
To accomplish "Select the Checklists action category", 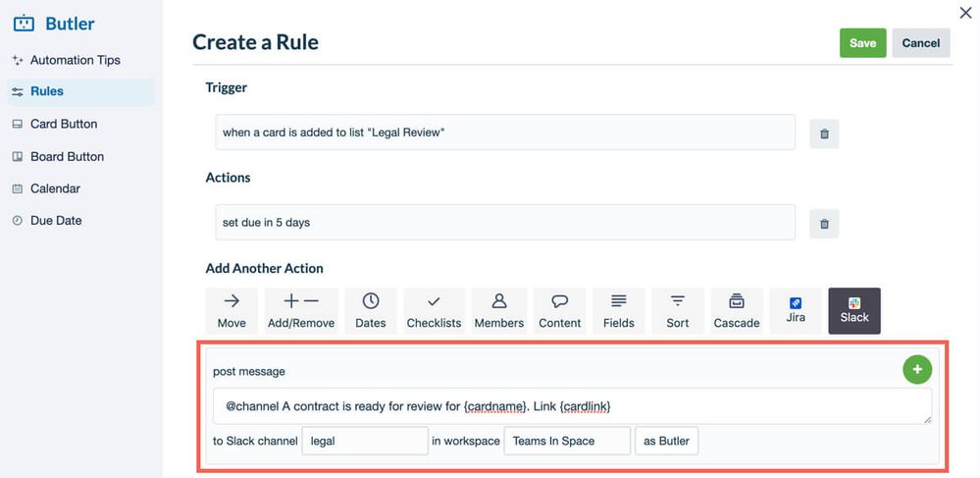I will tap(434, 310).
